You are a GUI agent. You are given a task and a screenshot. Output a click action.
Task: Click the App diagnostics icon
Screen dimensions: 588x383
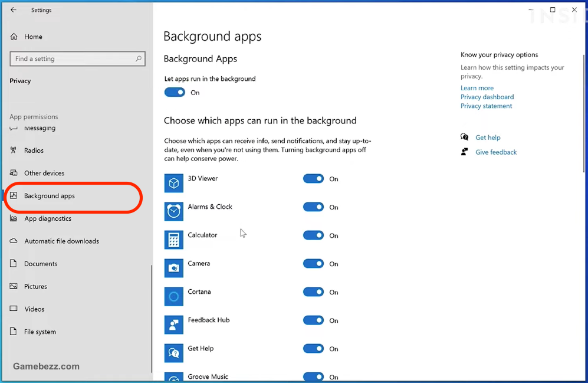(14, 218)
